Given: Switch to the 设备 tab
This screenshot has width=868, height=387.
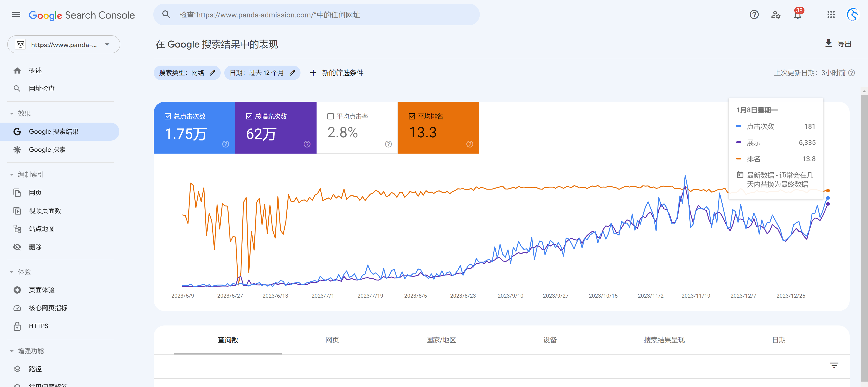Looking at the screenshot, I should (550, 340).
